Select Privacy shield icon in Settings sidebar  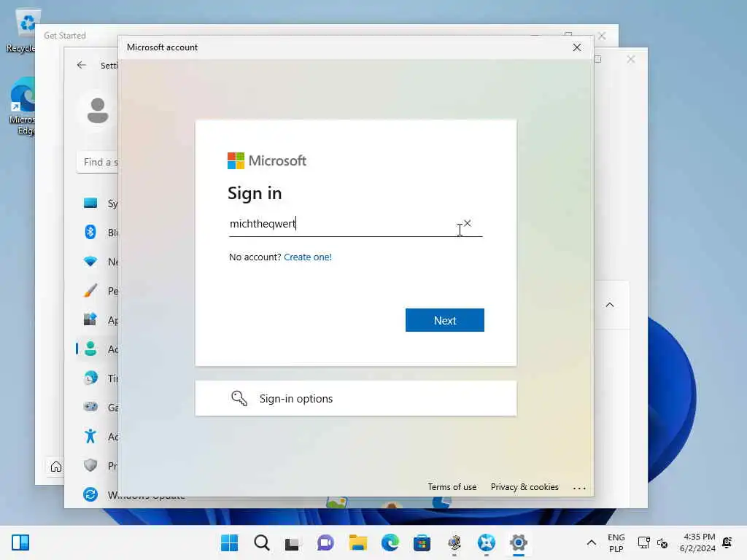pyautogui.click(x=90, y=465)
